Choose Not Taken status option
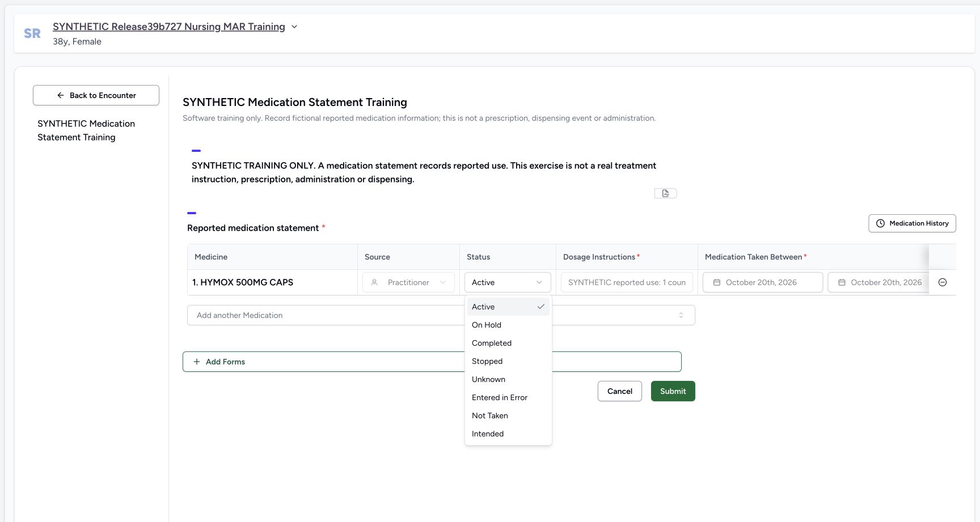The image size is (980, 522). 508,415
